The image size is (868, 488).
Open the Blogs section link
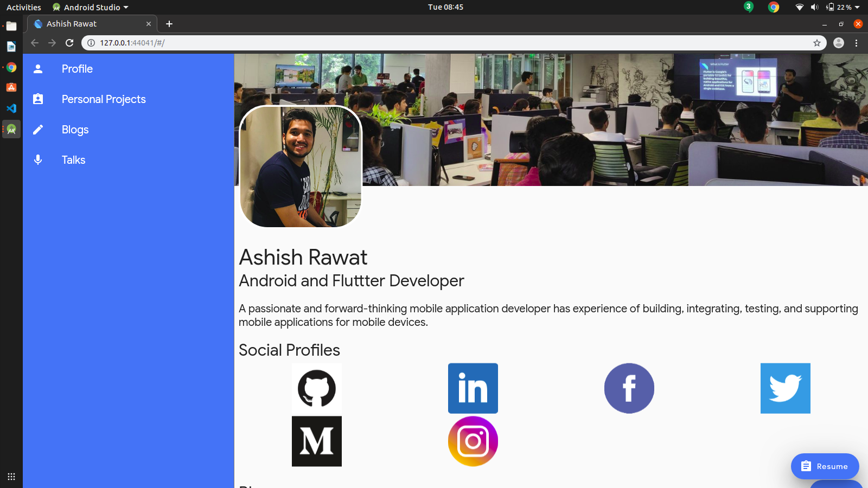point(75,129)
